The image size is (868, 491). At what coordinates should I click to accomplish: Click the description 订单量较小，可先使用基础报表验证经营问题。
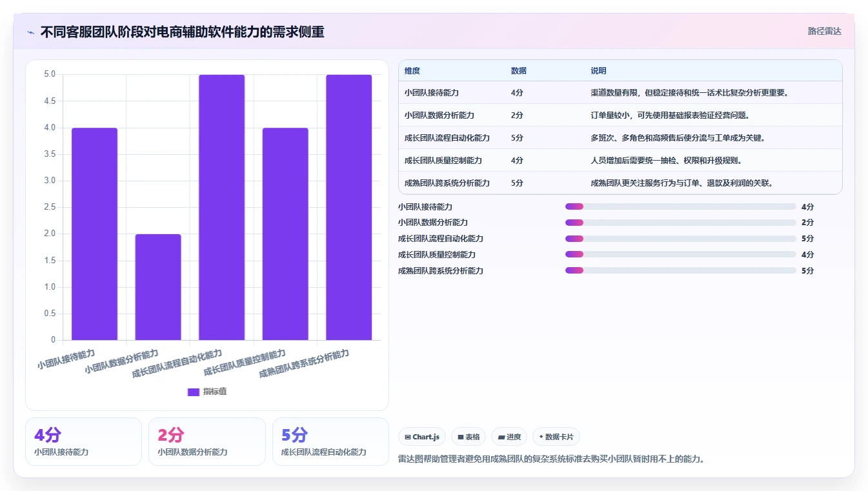670,115
